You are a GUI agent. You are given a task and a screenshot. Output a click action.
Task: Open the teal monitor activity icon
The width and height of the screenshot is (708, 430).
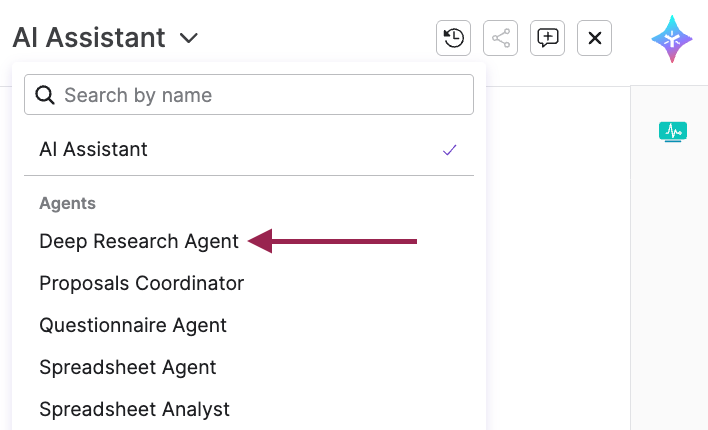(673, 131)
